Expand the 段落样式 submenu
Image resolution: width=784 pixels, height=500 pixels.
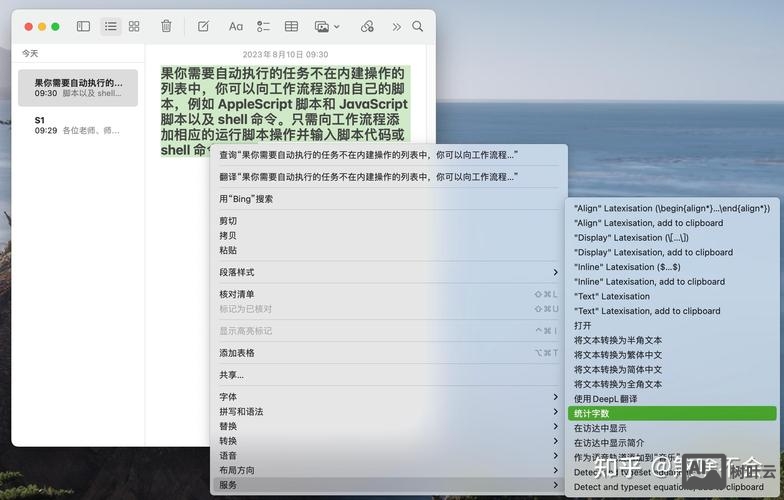(x=388, y=272)
